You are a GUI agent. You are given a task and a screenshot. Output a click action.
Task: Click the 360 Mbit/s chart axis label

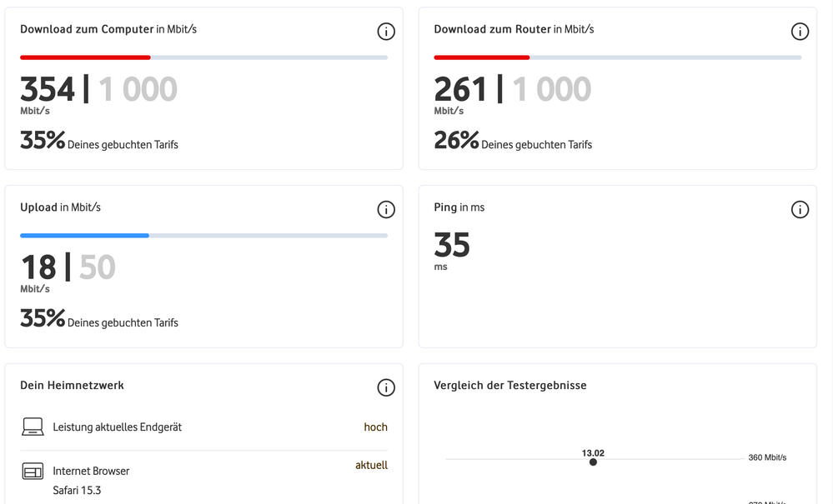pos(767,457)
